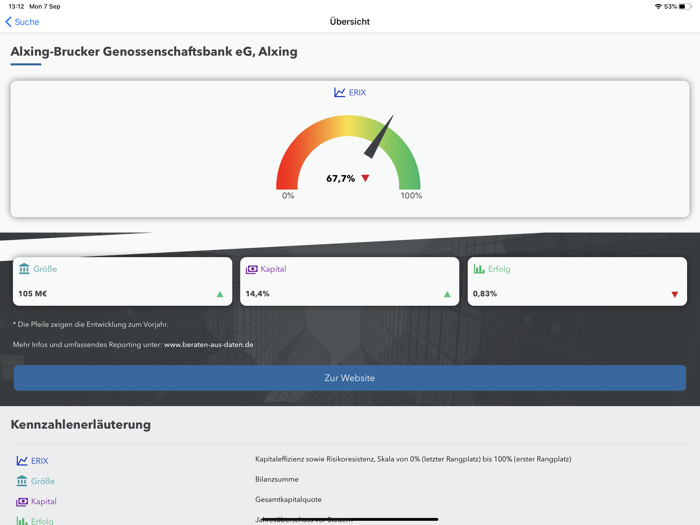
Task: Select the ERIX label in gauge header
Action: pyautogui.click(x=357, y=92)
